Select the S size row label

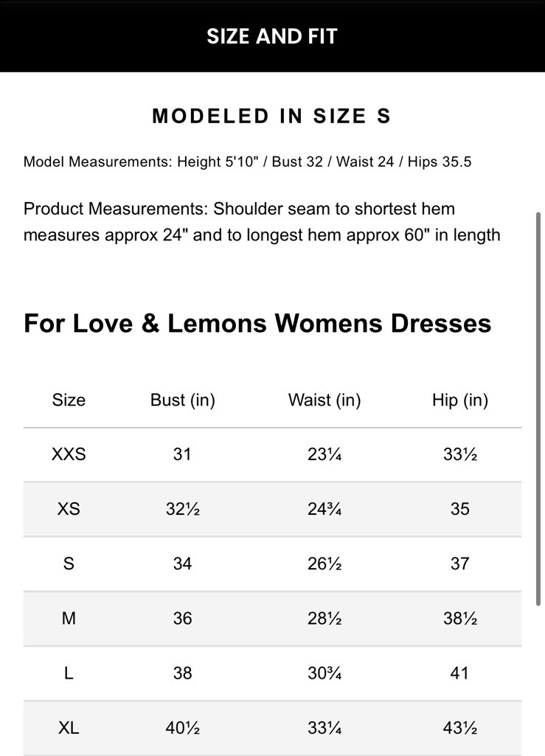pos(69,563)
